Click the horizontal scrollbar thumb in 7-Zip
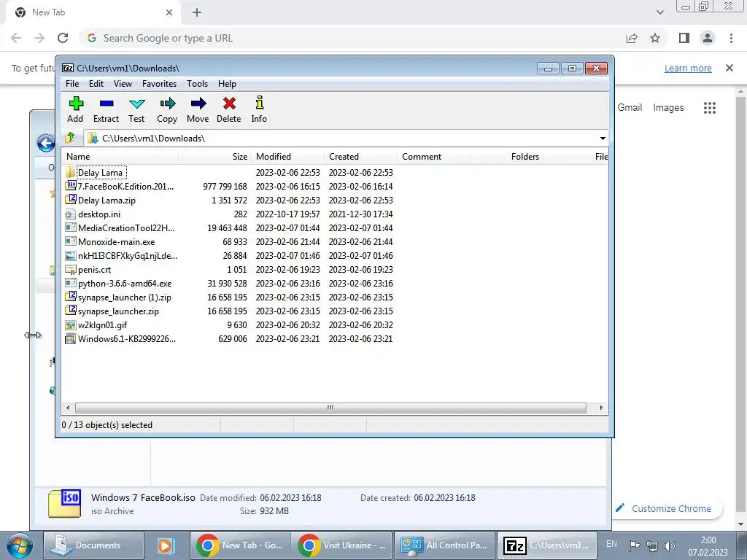Screen dimensions: 747x560 (x=330, y=408)
